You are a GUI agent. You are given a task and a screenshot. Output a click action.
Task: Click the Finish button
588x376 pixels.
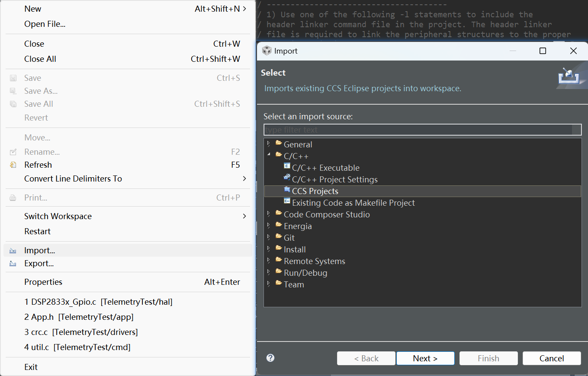click(488, 358)
